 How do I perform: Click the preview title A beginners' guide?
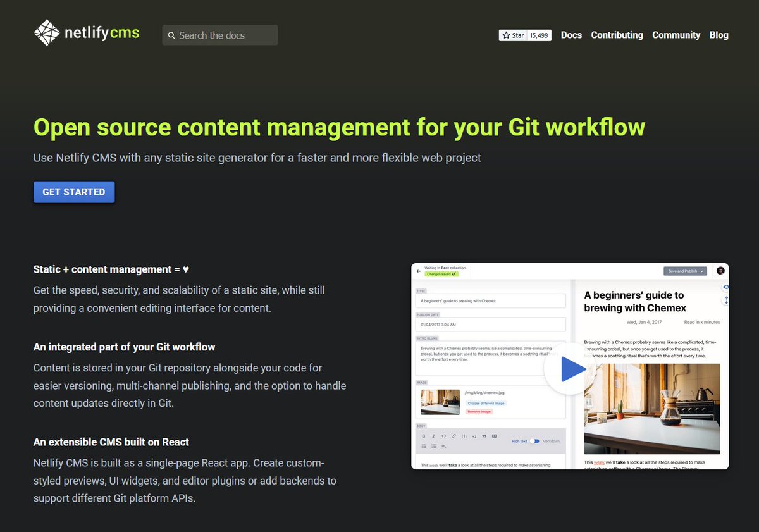[635, 301]
